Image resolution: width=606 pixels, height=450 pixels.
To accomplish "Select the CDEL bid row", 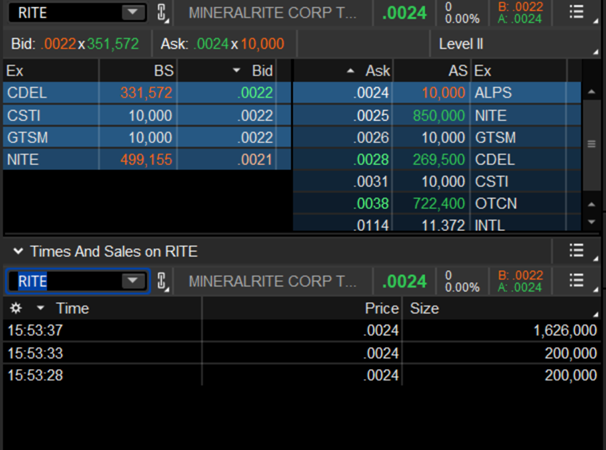I will 147,93.
